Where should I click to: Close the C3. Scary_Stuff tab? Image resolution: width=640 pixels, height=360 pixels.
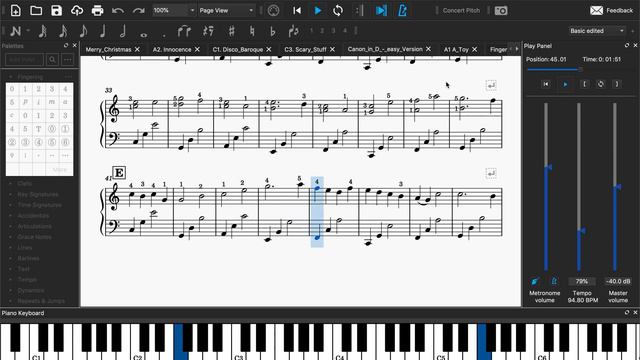tap(332, 49)
